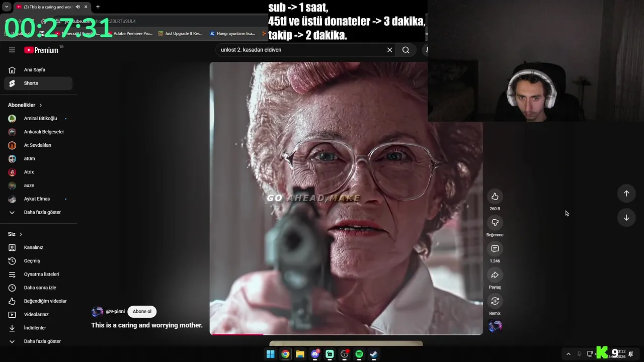This screenshot has width=644, height=362.
Task: Click the Short title caption text
Action: tap(147, 325)
